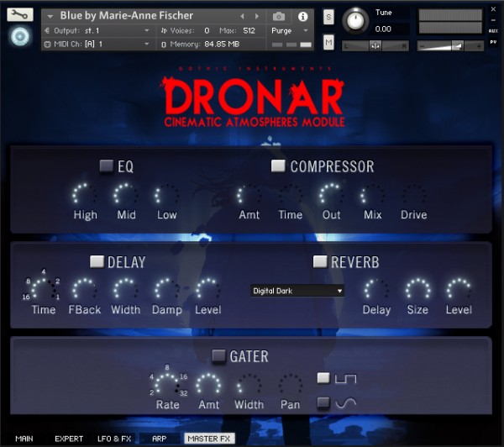The height and width of the screenshot is (447, 504).
Task: Open instrument info with the i icon
Action: [x=302, y=17]
